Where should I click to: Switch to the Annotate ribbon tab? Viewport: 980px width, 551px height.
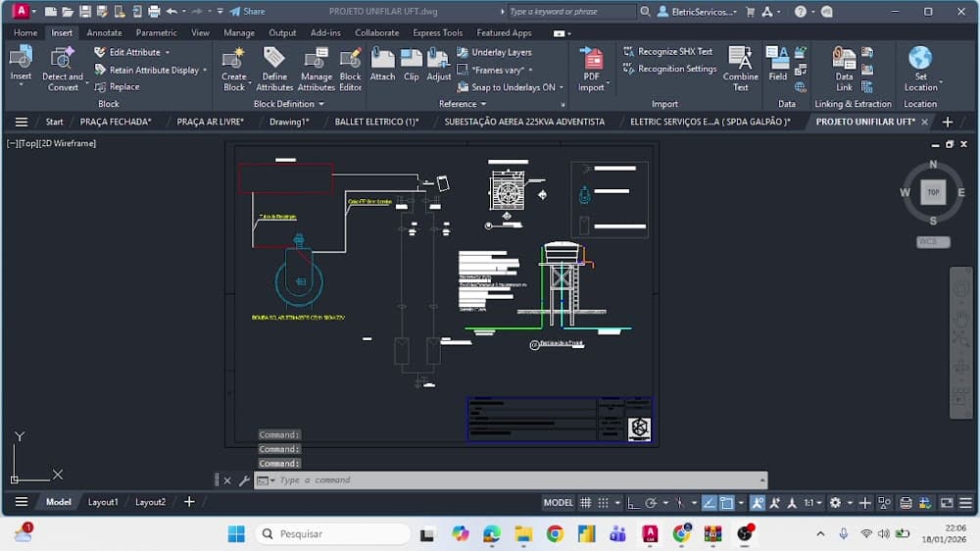tap(105, 32)
